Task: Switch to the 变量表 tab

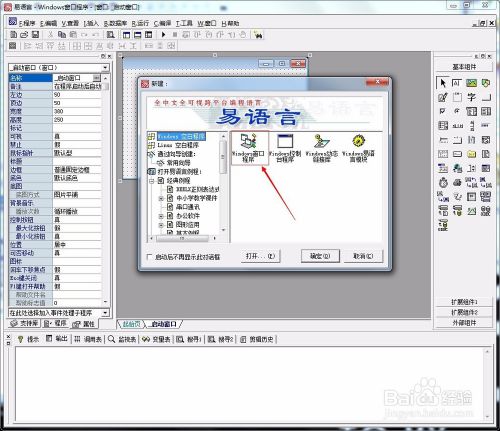Action: tap(157, 339)
